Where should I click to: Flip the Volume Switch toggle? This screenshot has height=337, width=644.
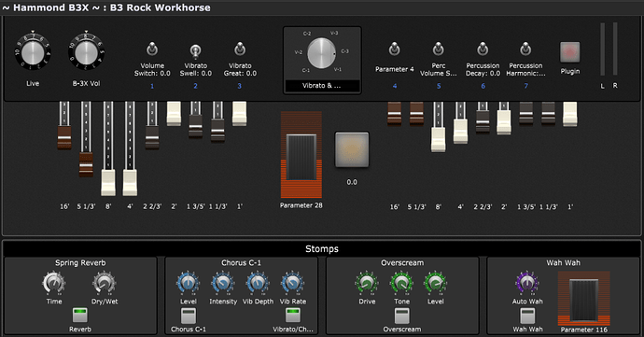[x=152, y=49]
